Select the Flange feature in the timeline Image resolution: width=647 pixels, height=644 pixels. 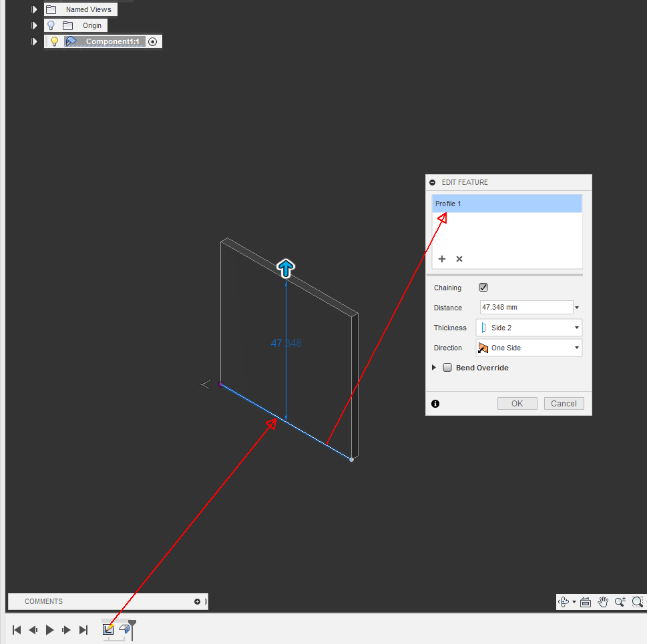(124, 629)
